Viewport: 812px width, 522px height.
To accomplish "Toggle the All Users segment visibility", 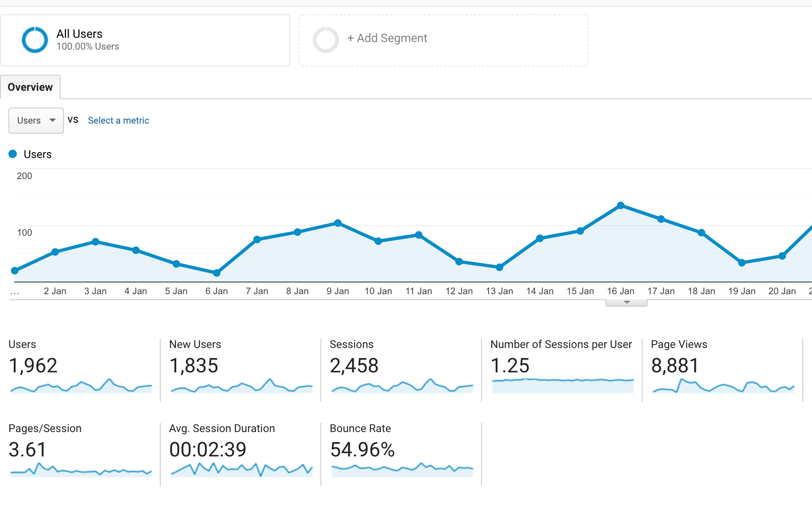I will click(34, 39).
